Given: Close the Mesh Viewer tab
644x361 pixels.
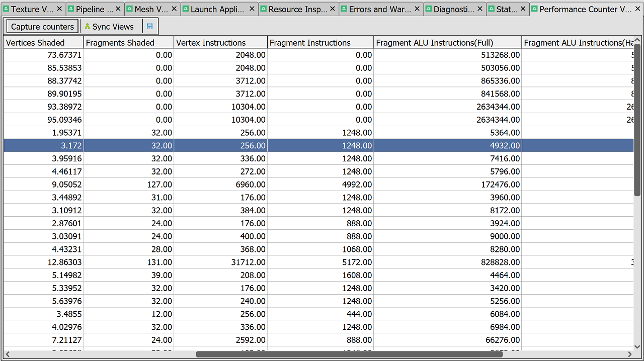Looking at the screenshot, I should point(174,9).
